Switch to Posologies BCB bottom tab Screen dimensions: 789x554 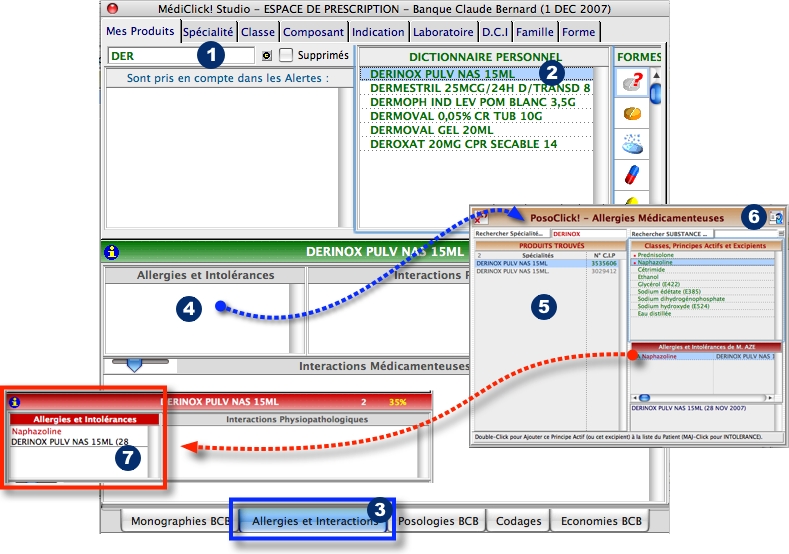click(438, 521)
